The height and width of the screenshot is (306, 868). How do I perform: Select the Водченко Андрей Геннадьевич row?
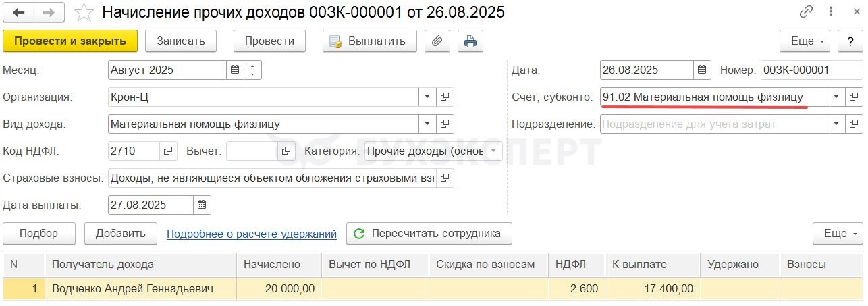[434, 288]
